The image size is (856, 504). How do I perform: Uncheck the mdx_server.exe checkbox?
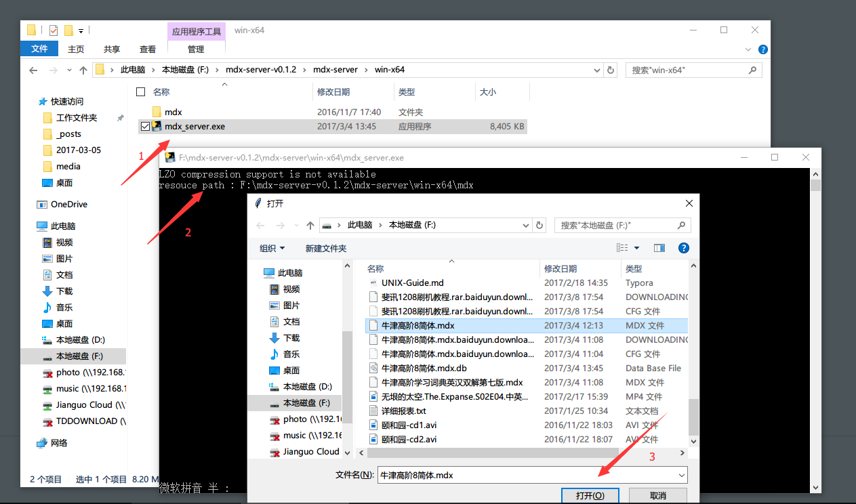pos(144,126)
